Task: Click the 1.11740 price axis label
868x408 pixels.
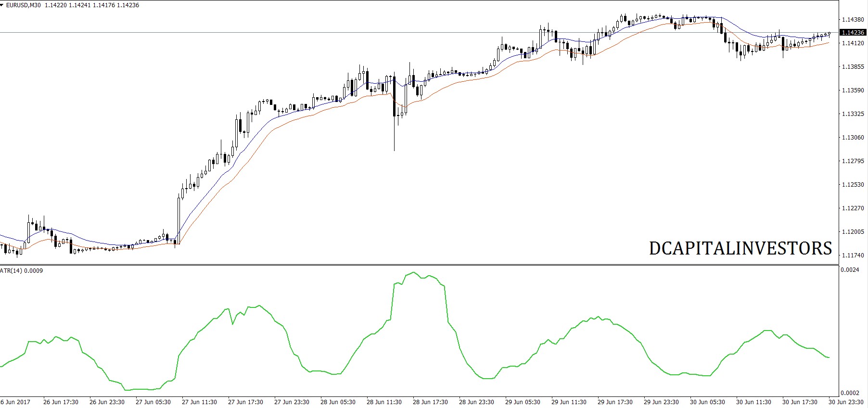Action: point(852,255)
